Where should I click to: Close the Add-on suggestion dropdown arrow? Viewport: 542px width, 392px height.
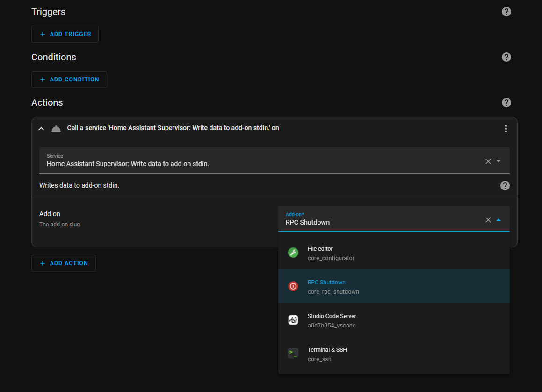click(499, 219)
